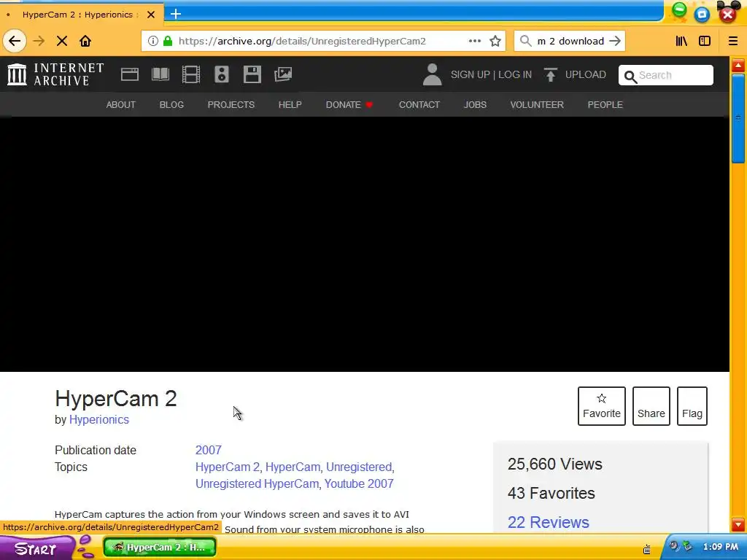The height and width of the screenshot is (560, 747).
Task: Open the VOLUNTEER menu item
Action: tap(537, 105)
